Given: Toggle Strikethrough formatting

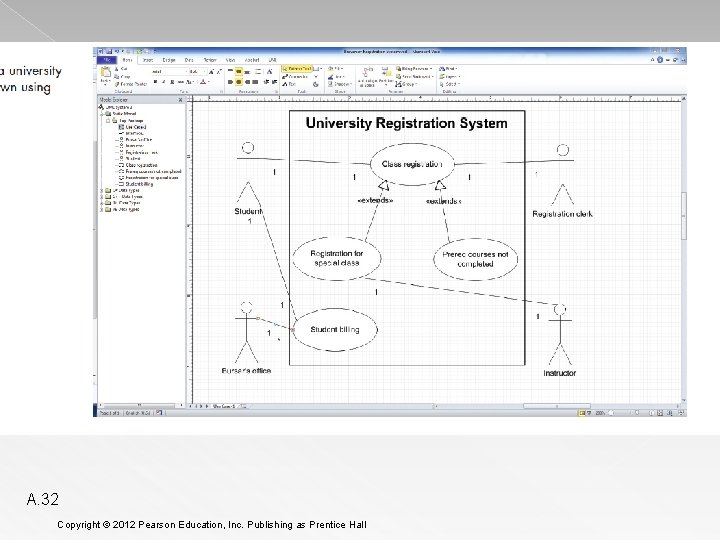Looking at the screenshot, I should (x=181, y=82).
